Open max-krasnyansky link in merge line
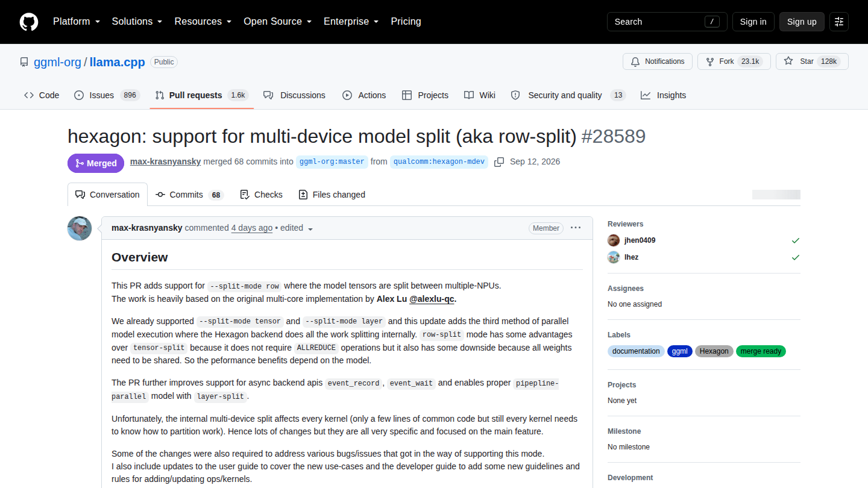 point(165,161)
